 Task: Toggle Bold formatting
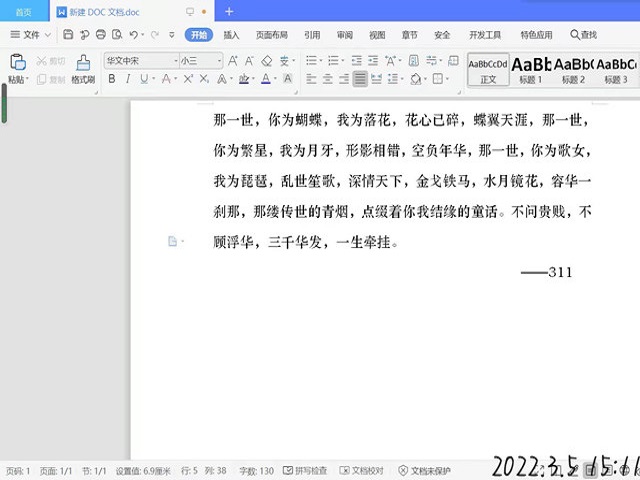(112, 79)
